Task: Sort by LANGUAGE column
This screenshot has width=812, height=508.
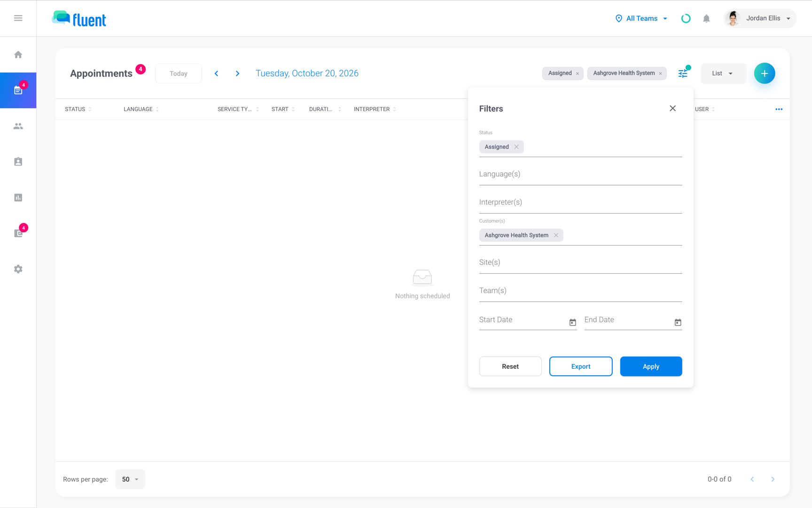Action: click(x=141, y=109)
